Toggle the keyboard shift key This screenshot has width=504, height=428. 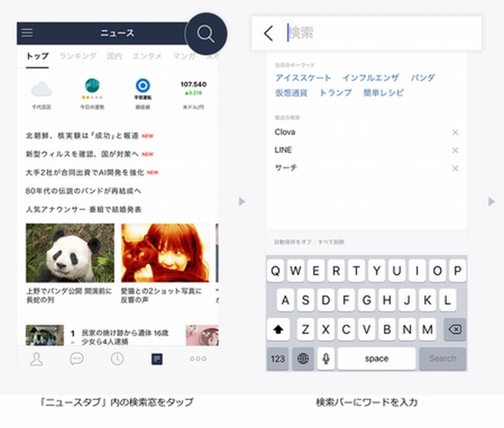pyautogui.click(x=278, y=330)
